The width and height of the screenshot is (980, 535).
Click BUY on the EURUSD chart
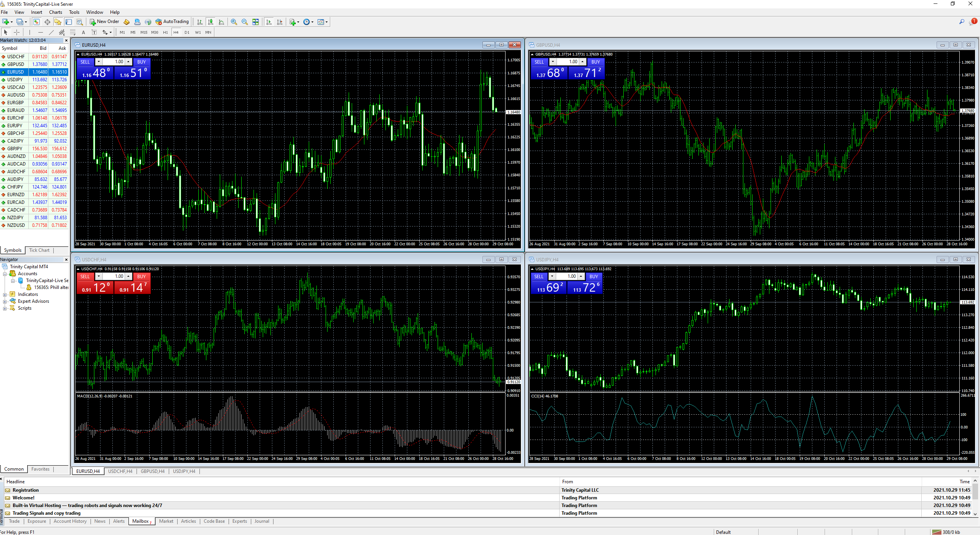coord(141,62)
